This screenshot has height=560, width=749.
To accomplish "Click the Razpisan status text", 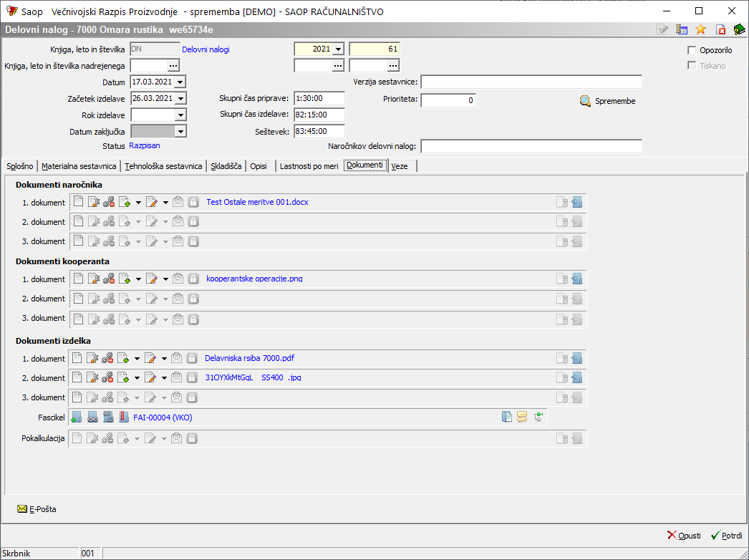I will [145, 146].
